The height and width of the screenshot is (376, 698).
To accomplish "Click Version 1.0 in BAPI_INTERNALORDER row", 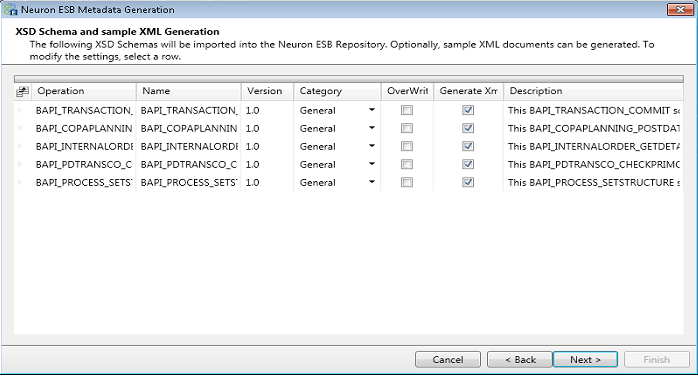I will click(x=252, y=146).
